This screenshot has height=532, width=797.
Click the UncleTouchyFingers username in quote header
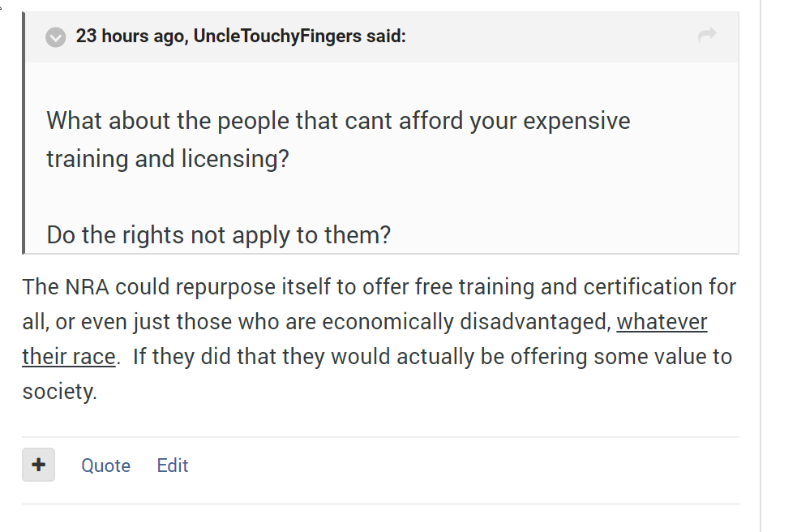[276, 36]
